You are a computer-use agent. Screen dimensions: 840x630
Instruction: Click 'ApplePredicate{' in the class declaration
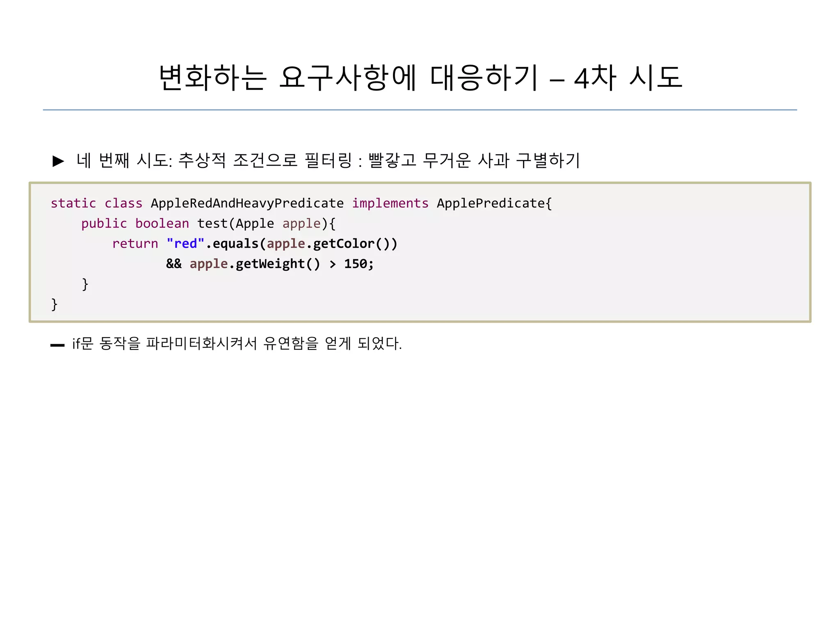pyautogui.click(x=495, y=203)
